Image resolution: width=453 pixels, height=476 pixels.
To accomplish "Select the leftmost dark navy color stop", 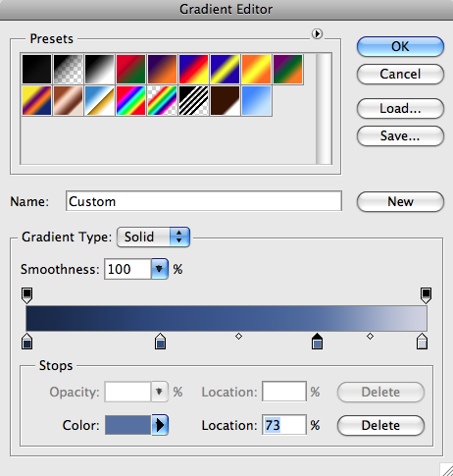I will click(x=26, y=342).
